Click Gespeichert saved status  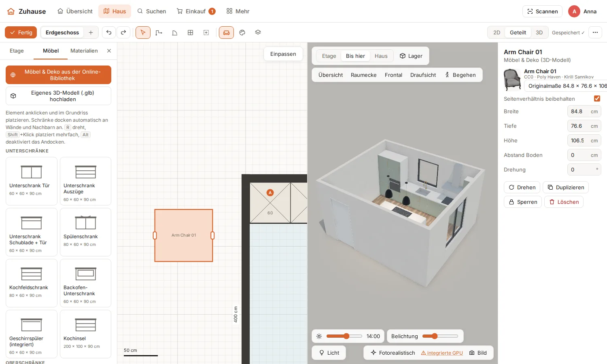(568, 32)
